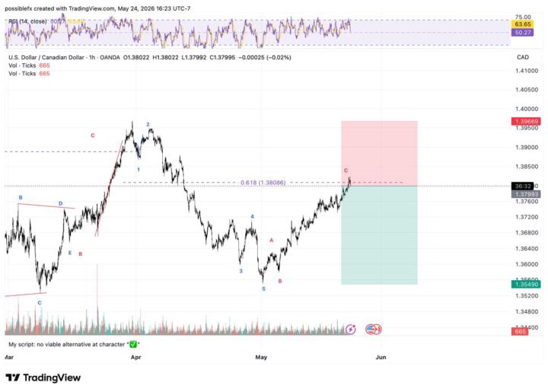Click the green checkmark emoji in script error
548x392 pixels.
[133, 345]
